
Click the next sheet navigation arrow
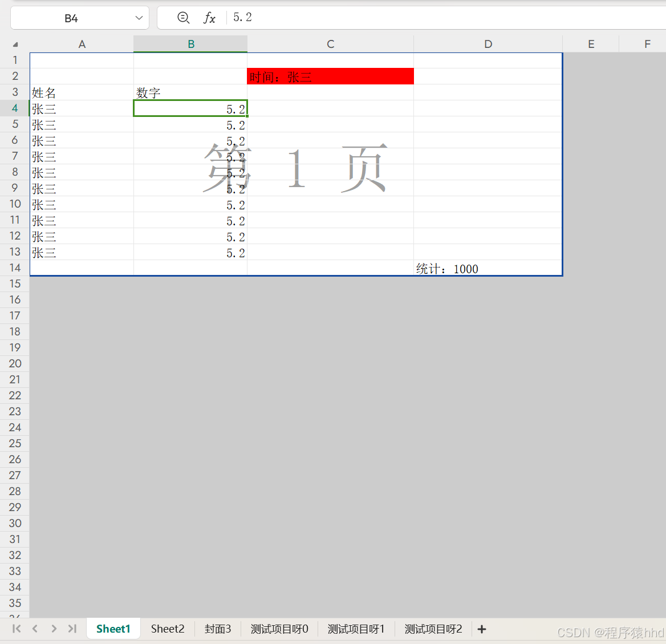tap(54, 629)
